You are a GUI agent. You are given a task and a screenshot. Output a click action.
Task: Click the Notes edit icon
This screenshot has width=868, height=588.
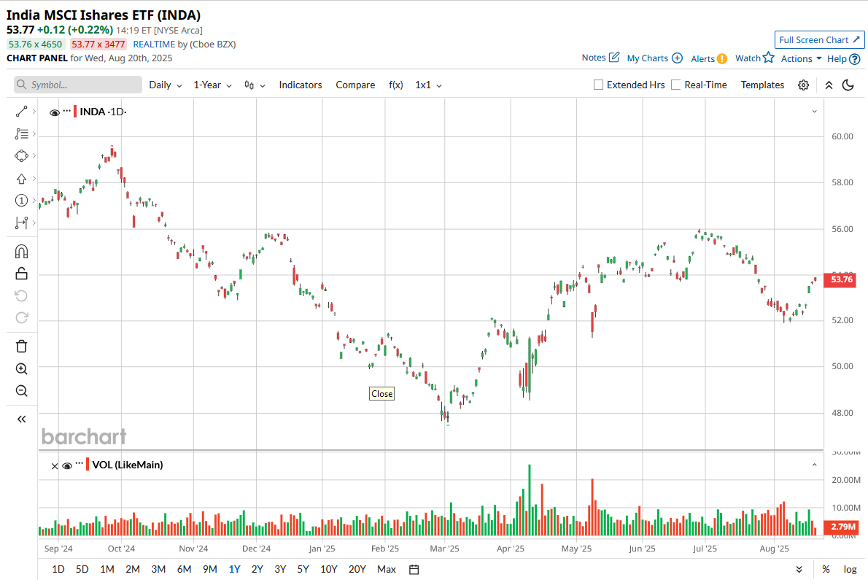(x=614, y=57)
